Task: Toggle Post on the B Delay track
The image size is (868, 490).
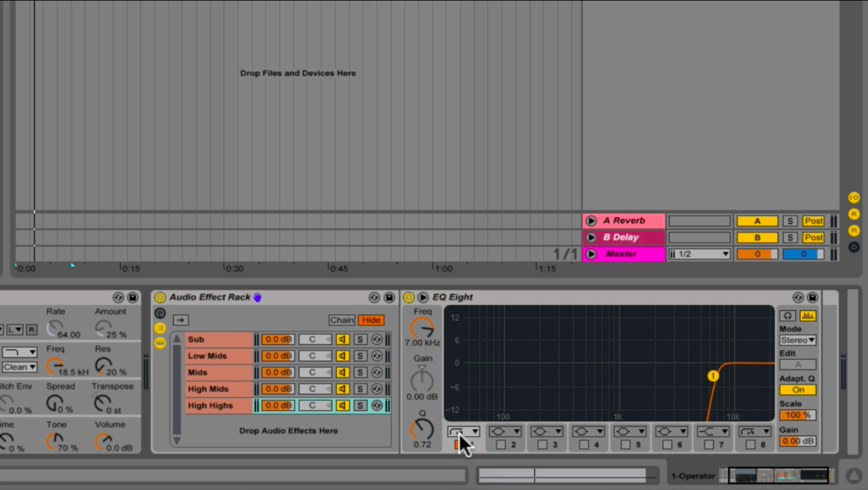Action: pyautogui.click(x=814, y=237)
